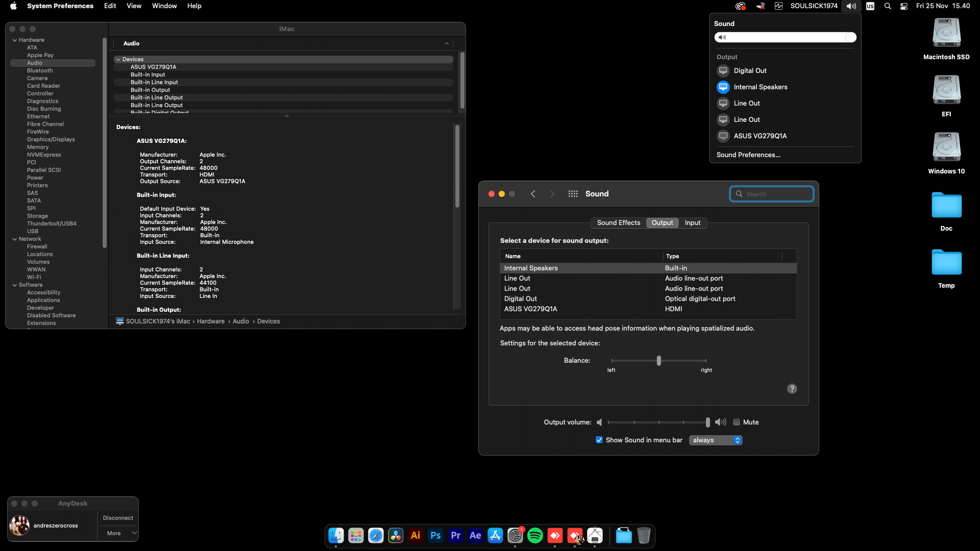Click the Output volume slider knob
The height and width of the screenshot is (551, 980).
click(x=708, y=422)
